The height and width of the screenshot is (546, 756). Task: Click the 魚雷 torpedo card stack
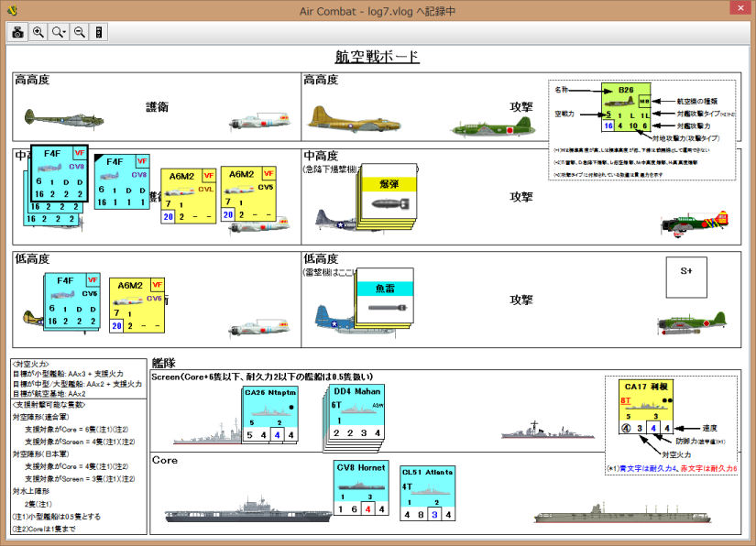point(384,296)
